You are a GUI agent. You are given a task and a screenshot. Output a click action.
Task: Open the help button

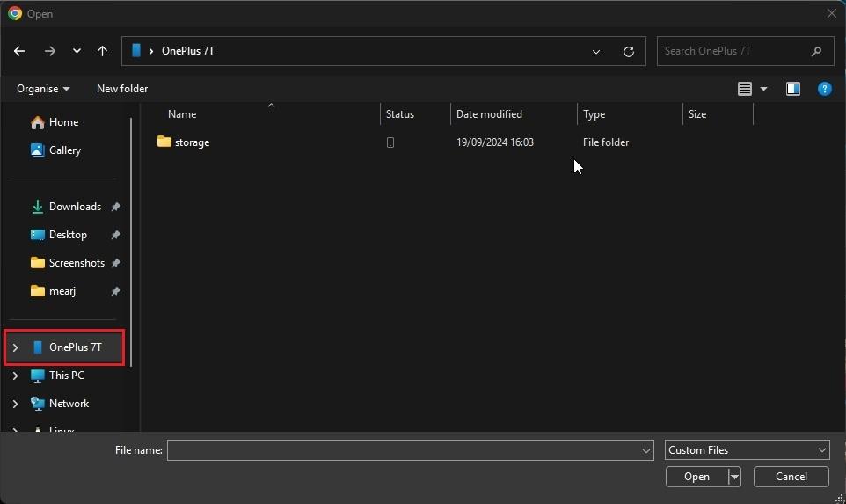824,89
